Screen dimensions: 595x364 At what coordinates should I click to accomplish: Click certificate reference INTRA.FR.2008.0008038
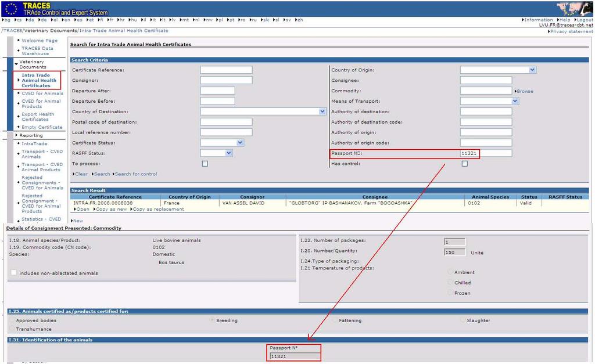pos(103,203)
